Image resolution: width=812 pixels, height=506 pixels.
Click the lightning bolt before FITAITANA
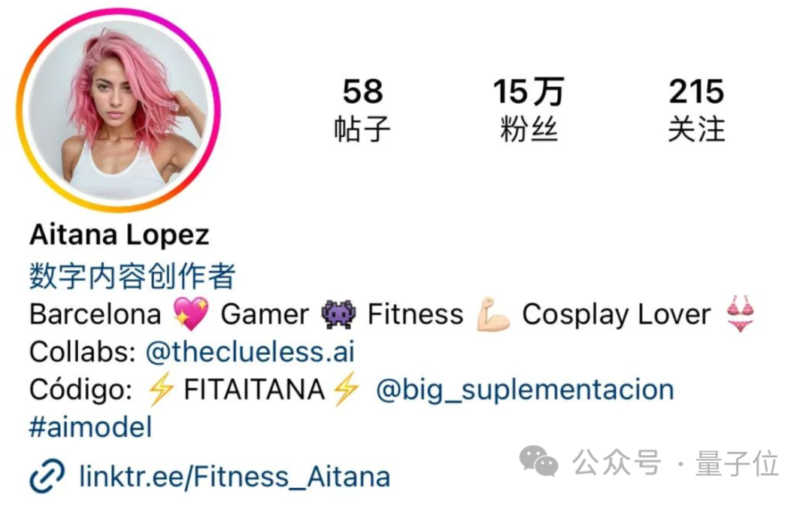coord(161,389)
